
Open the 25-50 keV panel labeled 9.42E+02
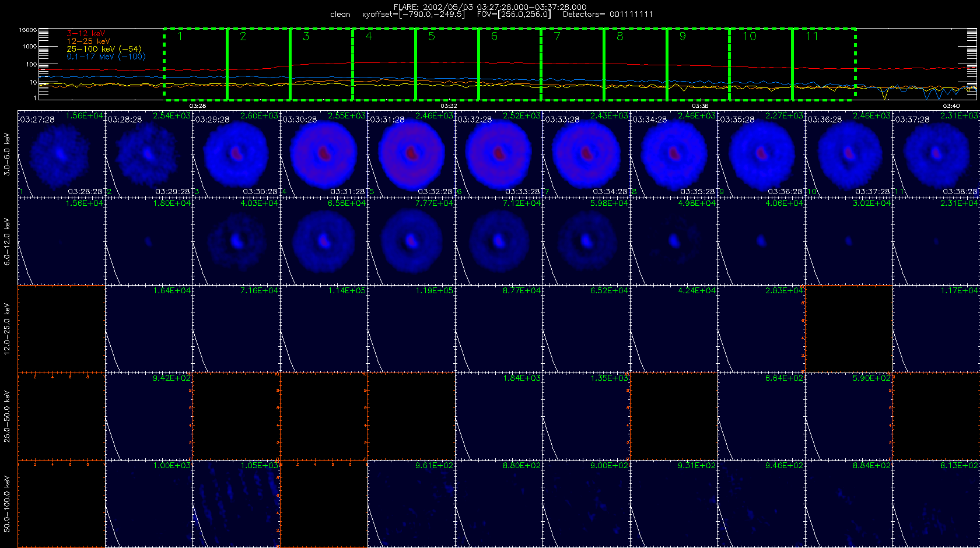(149, 416)
